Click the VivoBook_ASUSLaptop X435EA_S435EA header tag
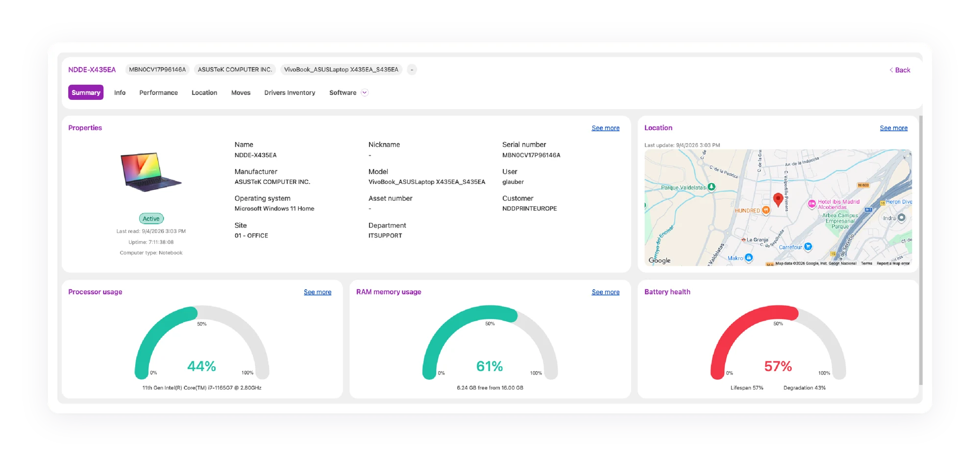The image size is (980, 467). coord(341,70)
